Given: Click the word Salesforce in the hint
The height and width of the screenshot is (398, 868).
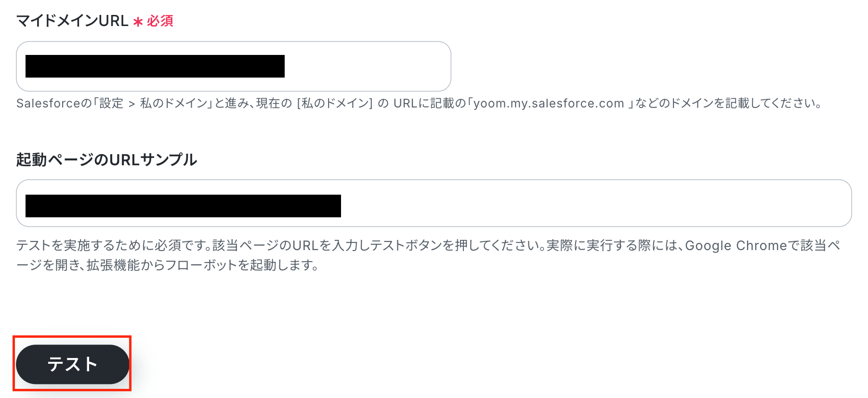Looking at the screenshot, I should click(48, 104).
